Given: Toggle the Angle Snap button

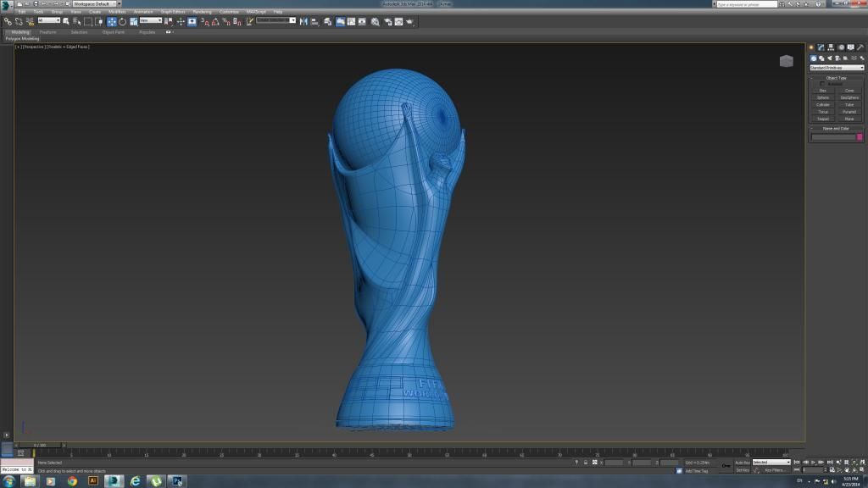Looking at the screenshot, I should click(215, 21).
